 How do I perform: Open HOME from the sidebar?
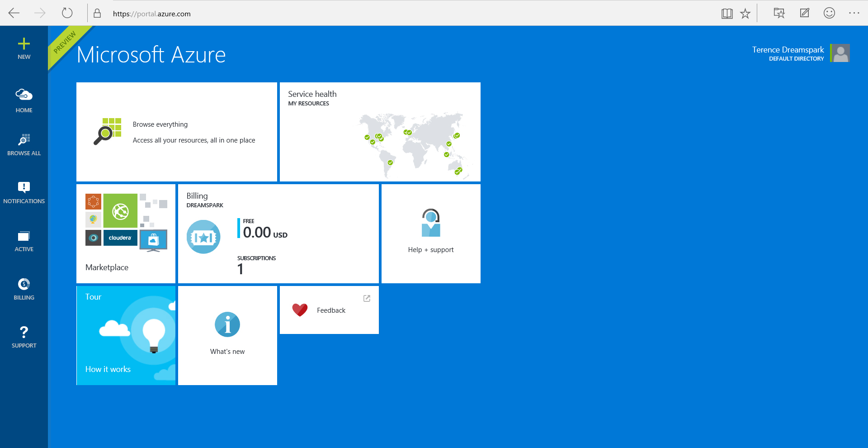click(24, 100)
